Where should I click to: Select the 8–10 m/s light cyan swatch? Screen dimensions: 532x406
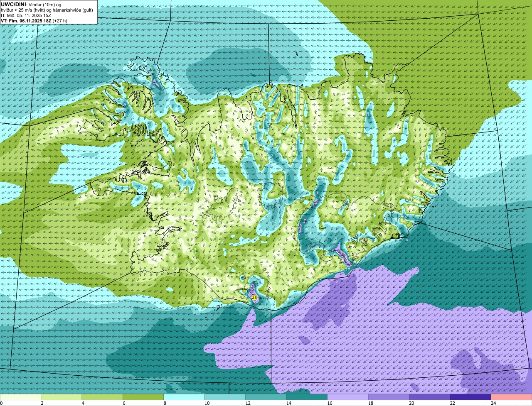184,397
